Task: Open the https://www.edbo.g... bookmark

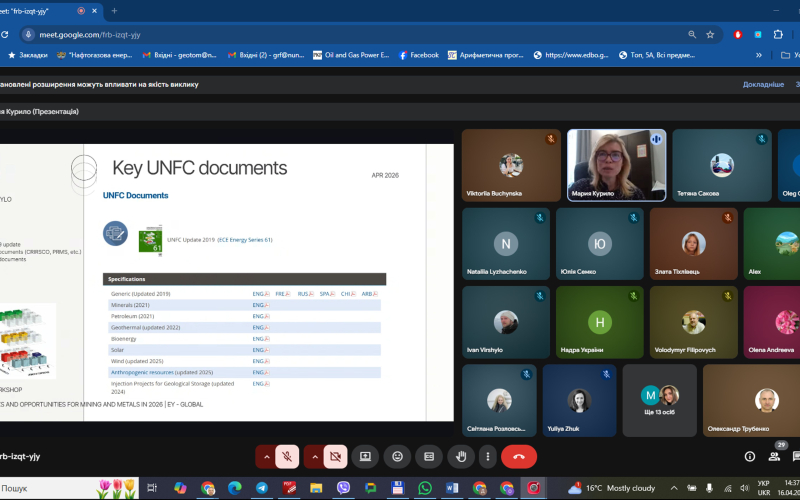Action: coord(571,55)
